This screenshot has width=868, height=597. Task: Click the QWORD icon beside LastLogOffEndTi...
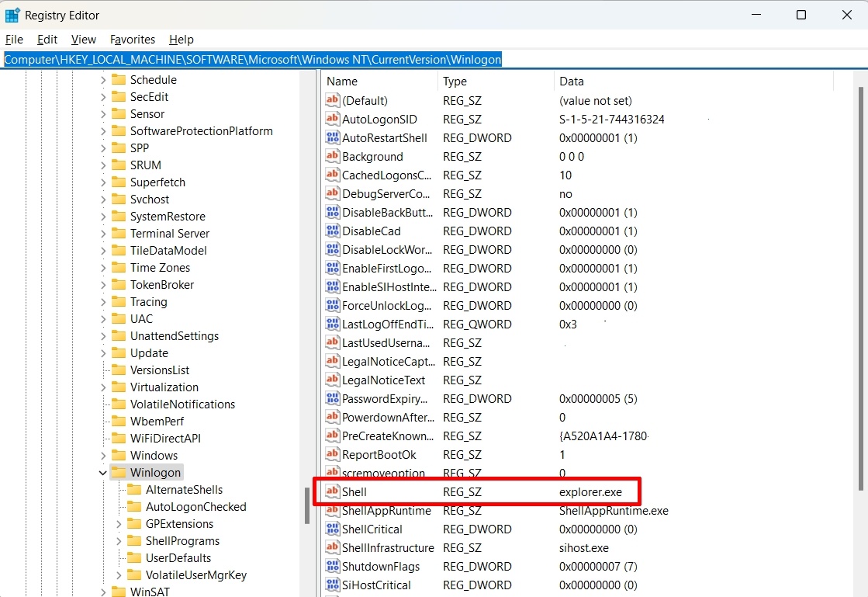(332, 324)
